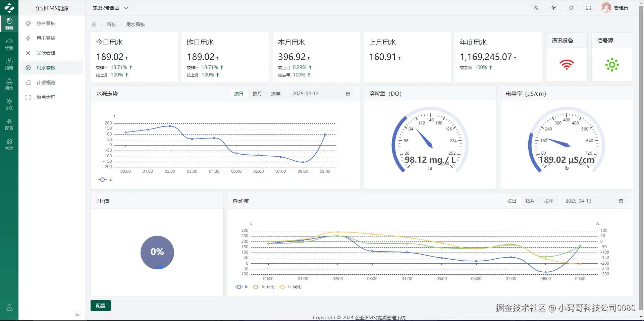This screenshot has height=321, width=644.
Task: Open the calendar picker in 水源走势
Action: click(348, 94)
